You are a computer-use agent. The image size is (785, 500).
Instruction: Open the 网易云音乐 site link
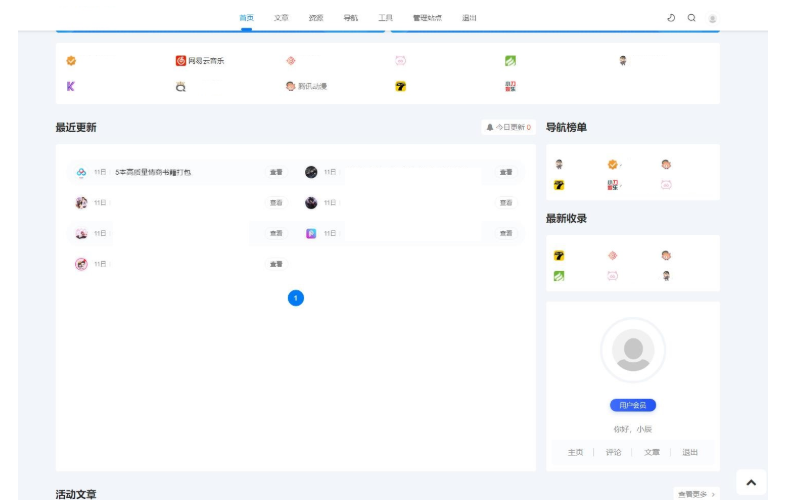pyautogui.click(x=200, y=61)
